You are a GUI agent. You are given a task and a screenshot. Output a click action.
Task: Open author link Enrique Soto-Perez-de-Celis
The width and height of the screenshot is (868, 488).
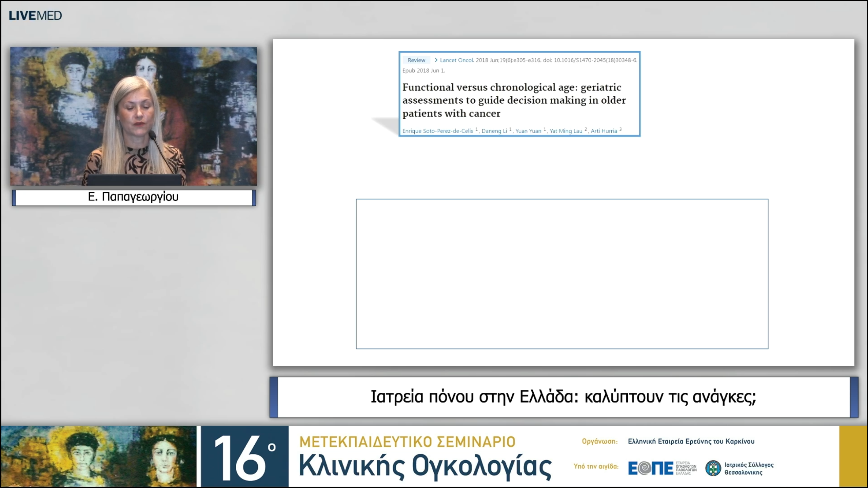(437, 131)
